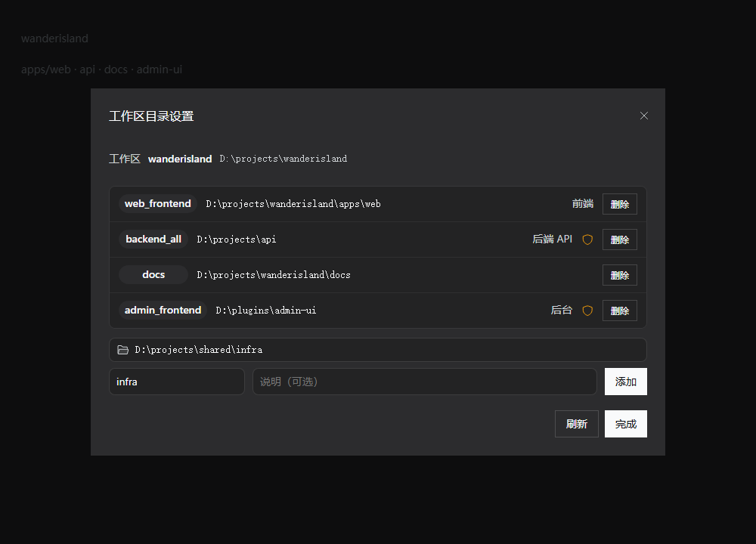Image resolution: width=756 pixels, height=544 pixels.
Task: Click path D:\projects\wanderisland\apps\web
Action: pos(293,204)
